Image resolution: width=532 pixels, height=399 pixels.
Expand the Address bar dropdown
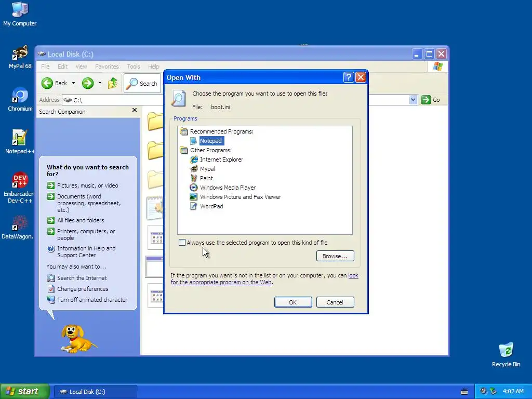coord(413,100)
